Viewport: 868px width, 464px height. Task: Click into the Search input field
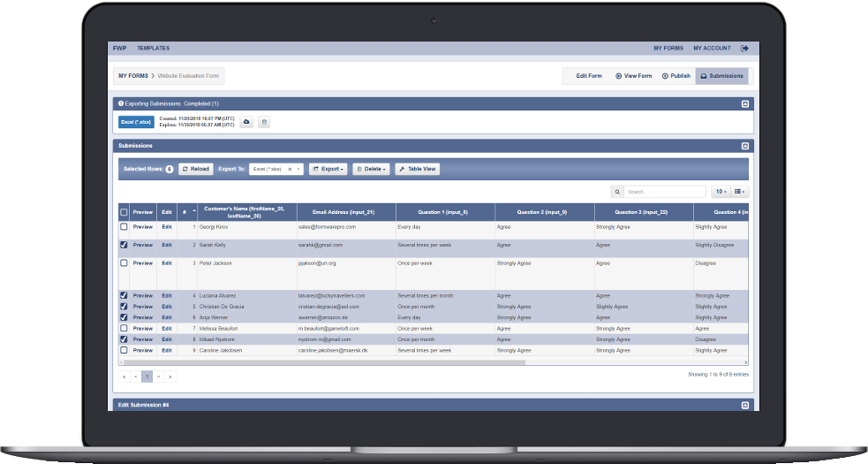664,191
